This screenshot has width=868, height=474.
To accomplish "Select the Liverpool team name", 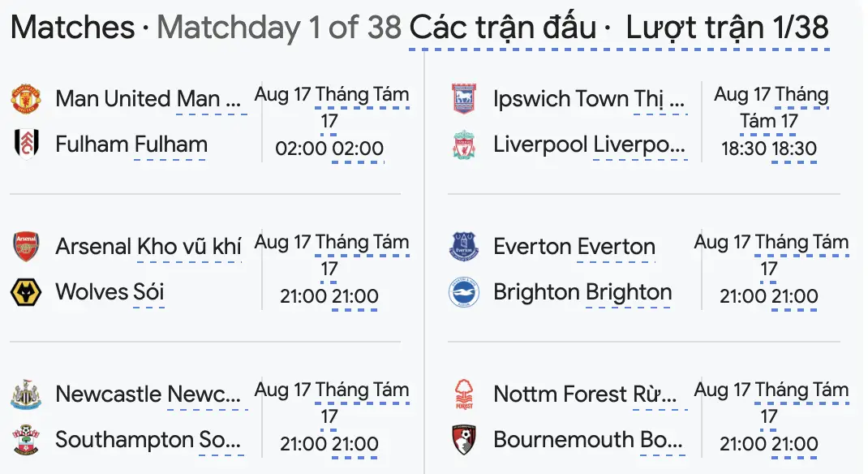I will coord(540,144).
